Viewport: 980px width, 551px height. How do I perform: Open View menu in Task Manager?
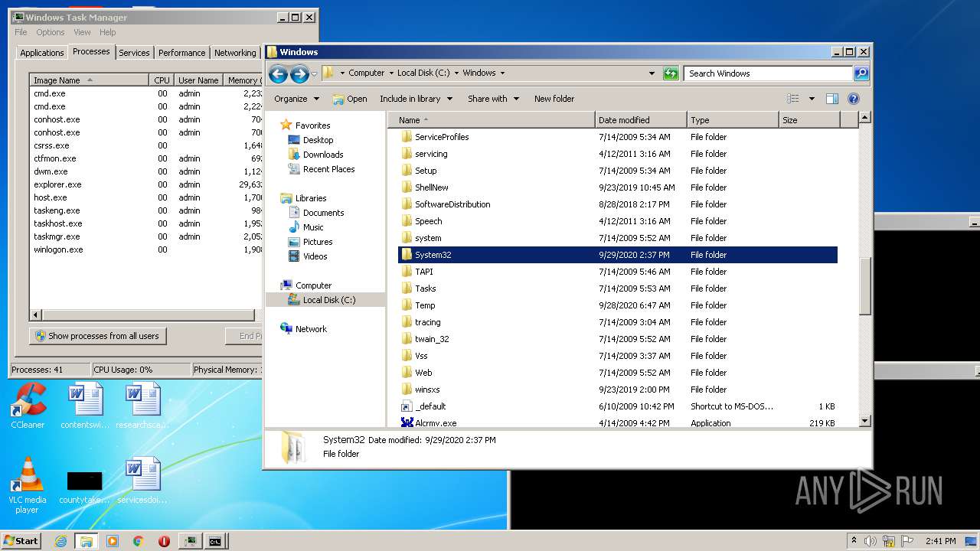point(82,32)
